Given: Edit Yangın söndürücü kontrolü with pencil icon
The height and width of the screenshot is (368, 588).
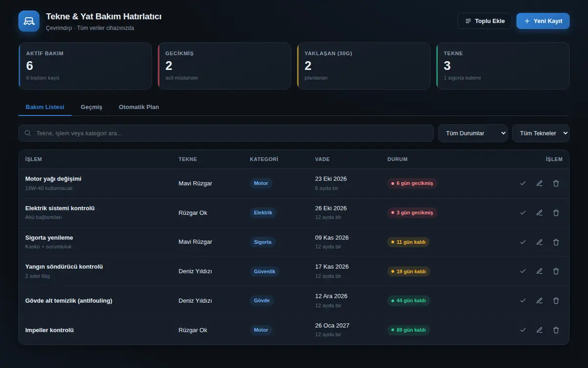Looking at the screenshot, I should pyautogui.click(x=539, y=271).
